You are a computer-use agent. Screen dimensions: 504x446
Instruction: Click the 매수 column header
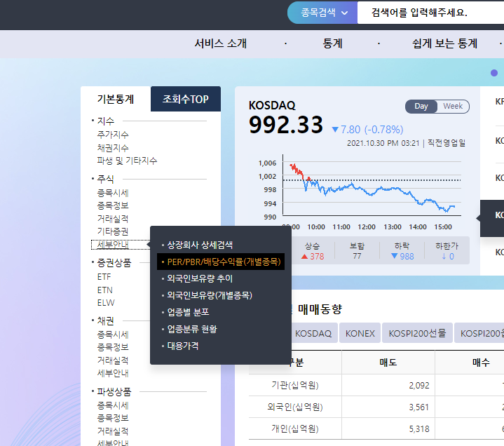coord(481,363)
